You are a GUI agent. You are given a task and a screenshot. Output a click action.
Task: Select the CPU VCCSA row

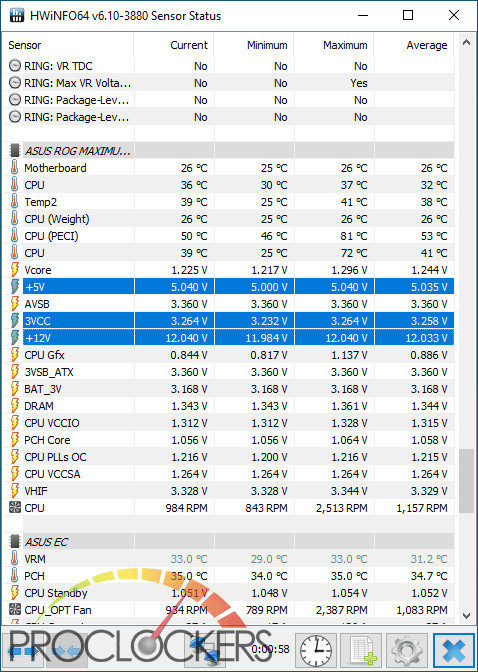pos(229,474)
